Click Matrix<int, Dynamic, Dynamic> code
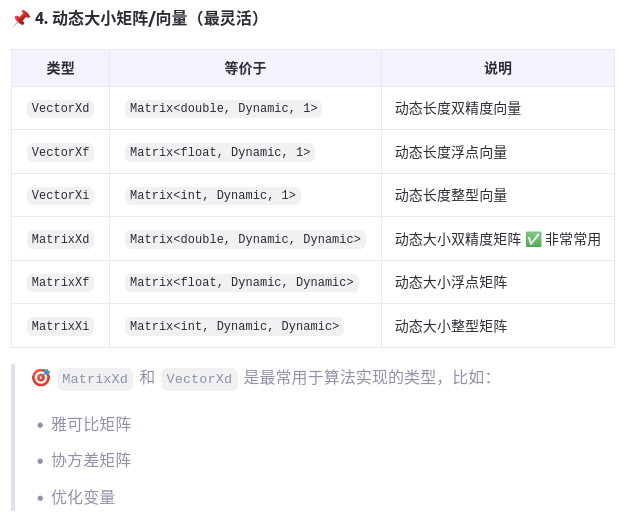642x527 pixels. click(x=235, y=326)
